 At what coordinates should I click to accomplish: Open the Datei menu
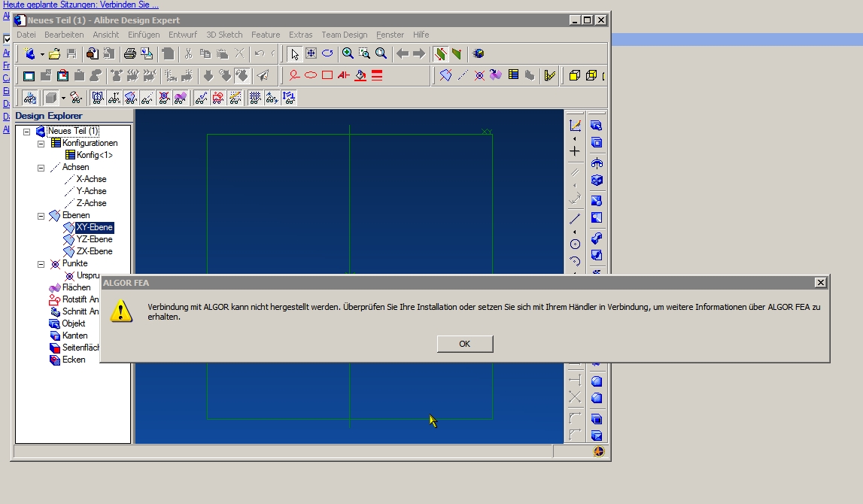tap(26, 35)
